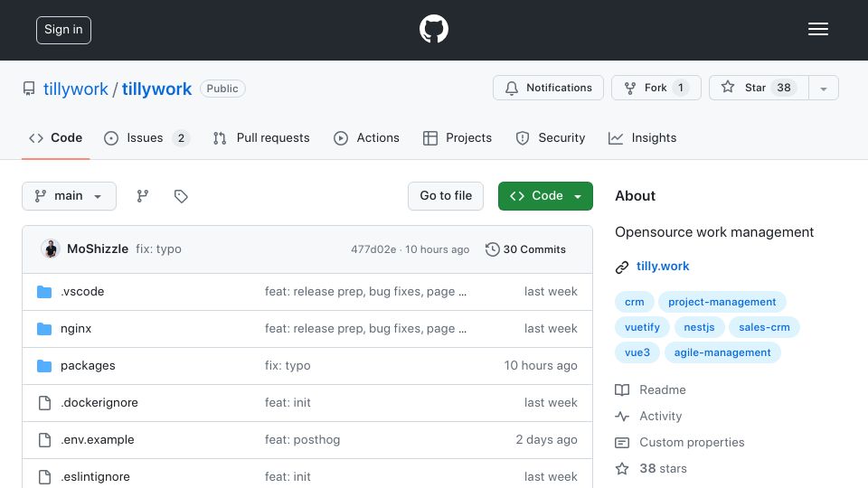The image size is (868, 488).
Task: Open MoShizzle author link
Action: (x=98, y=249)
